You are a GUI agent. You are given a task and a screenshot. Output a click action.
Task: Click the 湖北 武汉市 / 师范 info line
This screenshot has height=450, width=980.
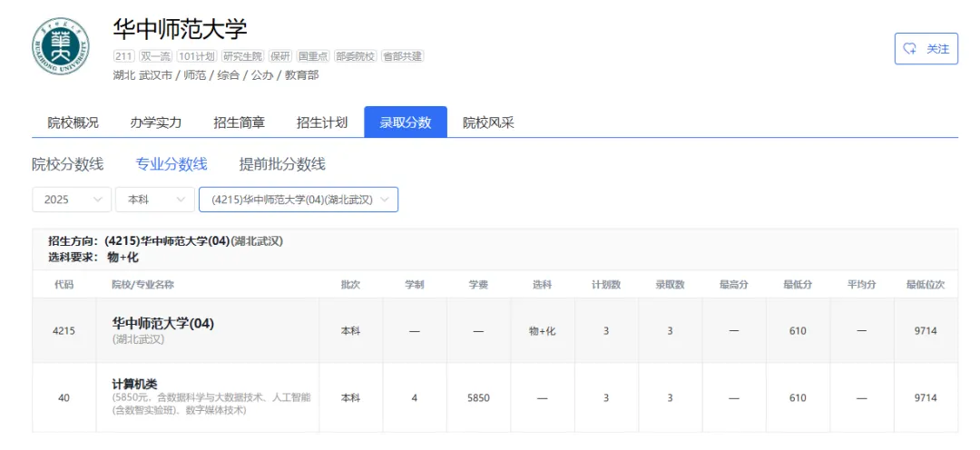216,75
